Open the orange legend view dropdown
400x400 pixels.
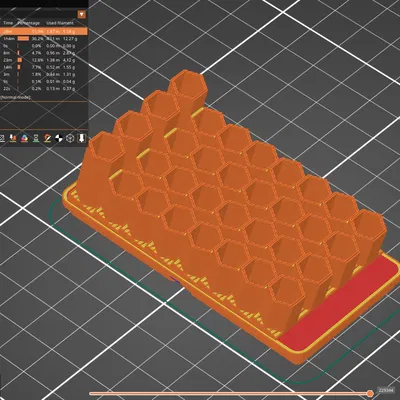click(82, 14)
